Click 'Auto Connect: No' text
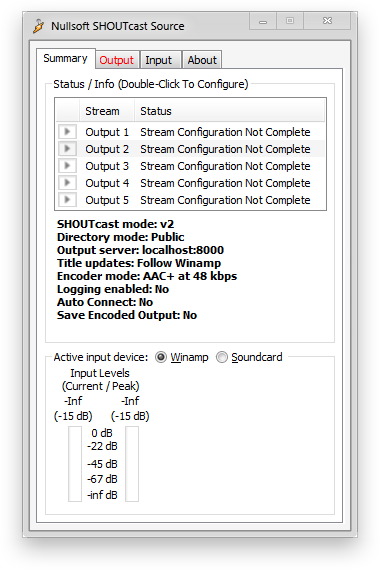Screen dimensions: 380x569 tap(105, 302)
